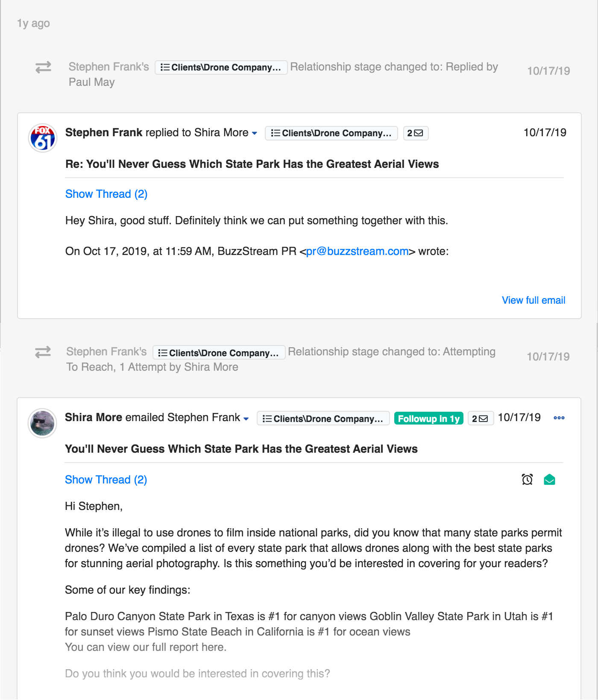
Task: Click the email count badge on Shira More's email
Action: pos(480,419)
